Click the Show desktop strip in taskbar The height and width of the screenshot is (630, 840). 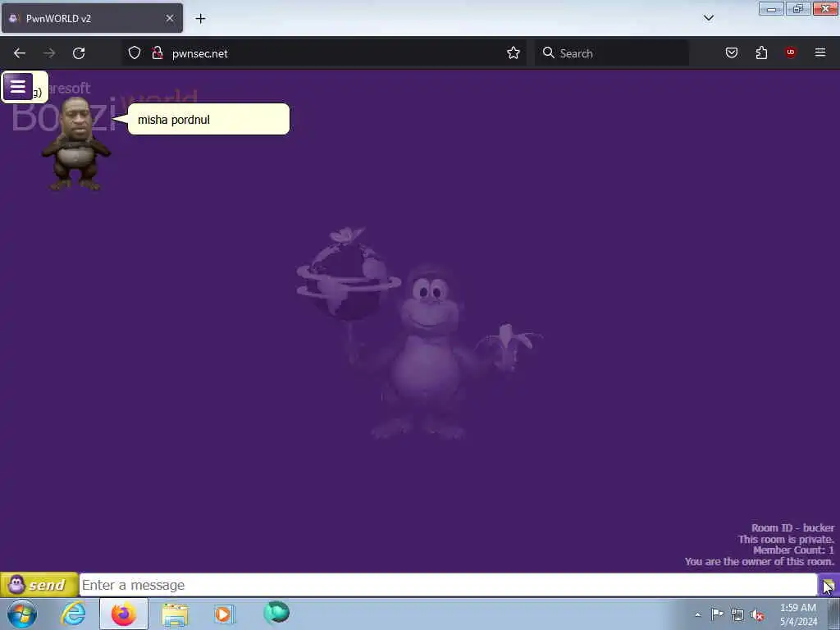834,614
